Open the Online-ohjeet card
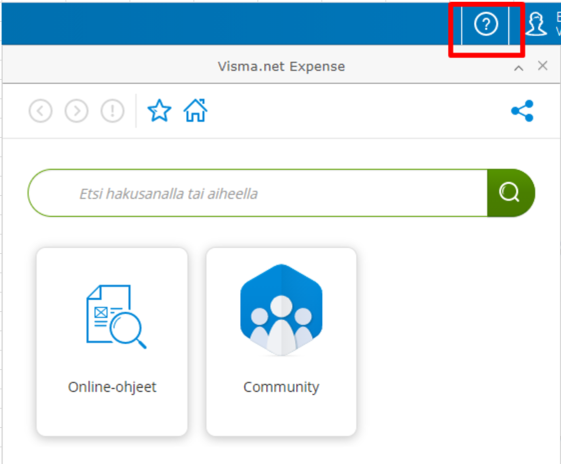Screen dimensions: 561x464 click(x=112, y=342)
